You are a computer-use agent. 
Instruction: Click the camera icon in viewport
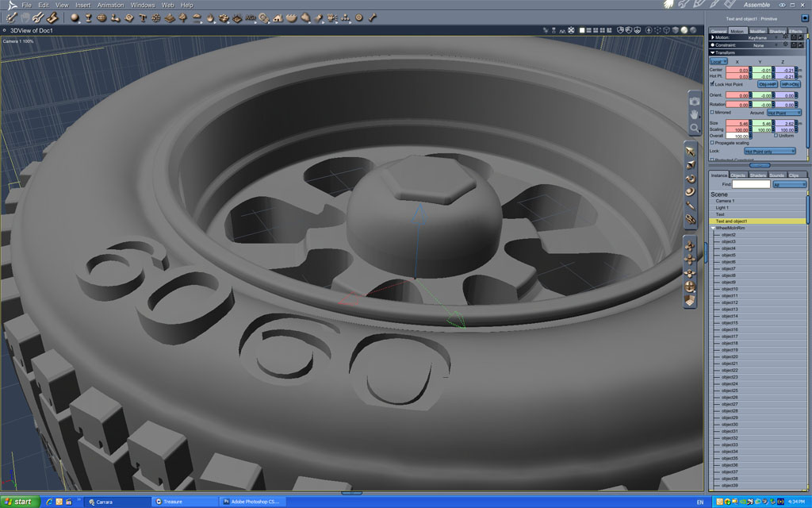pyautogui.click(x=694, y=102)
